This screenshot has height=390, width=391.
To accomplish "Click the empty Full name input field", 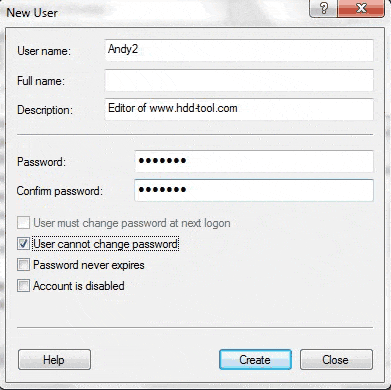I will 239,80.
